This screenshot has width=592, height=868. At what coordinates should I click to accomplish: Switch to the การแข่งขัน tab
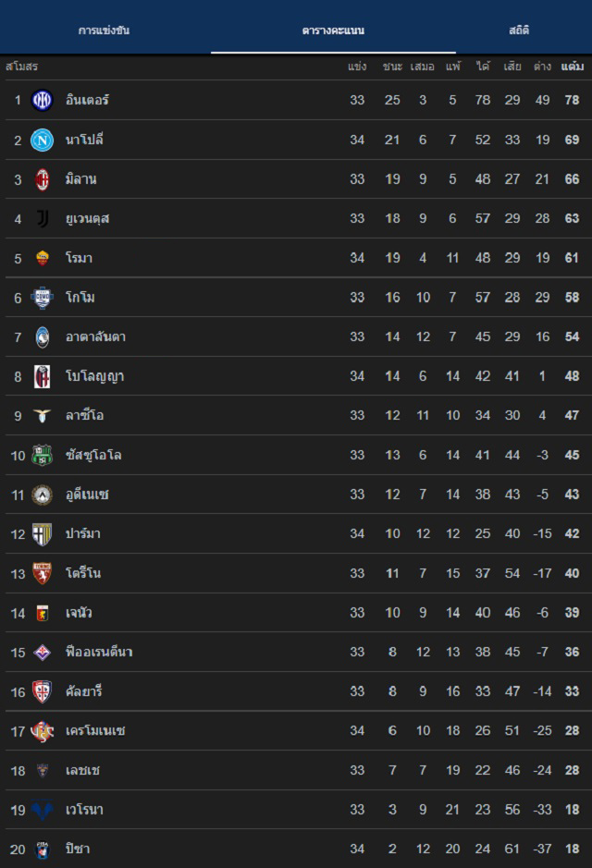point(104,31)
